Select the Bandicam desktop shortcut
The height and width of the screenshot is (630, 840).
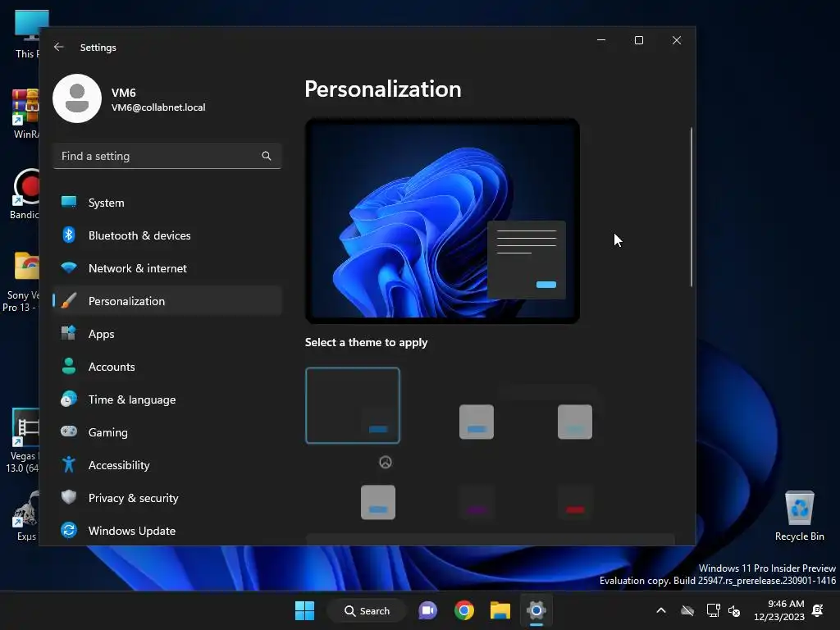click(x=25, y=194)
